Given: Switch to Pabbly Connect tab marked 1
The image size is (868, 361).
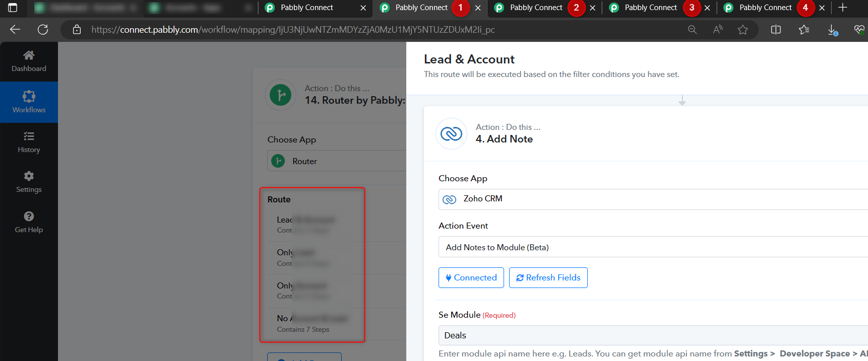Looking at the screenshot, I should click(x=421, y=8).
